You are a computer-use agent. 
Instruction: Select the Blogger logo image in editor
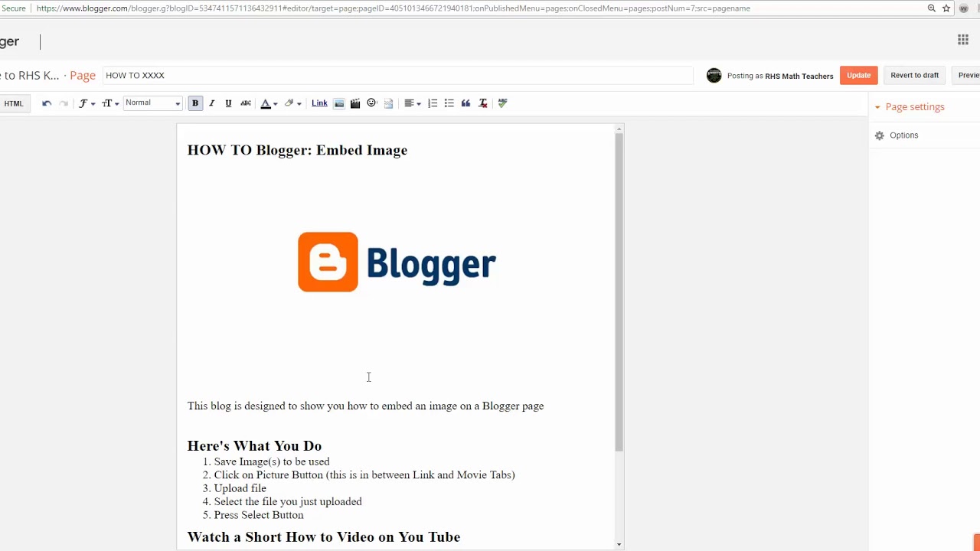(397, 262)
